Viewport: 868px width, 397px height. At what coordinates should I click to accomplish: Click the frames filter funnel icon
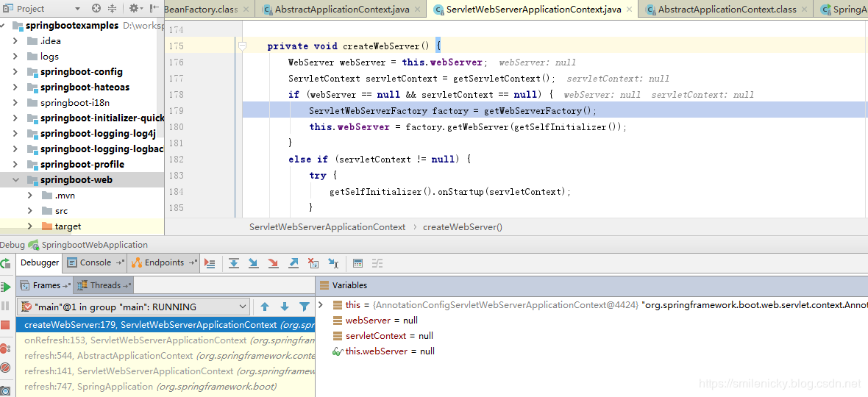click(305, 307)
